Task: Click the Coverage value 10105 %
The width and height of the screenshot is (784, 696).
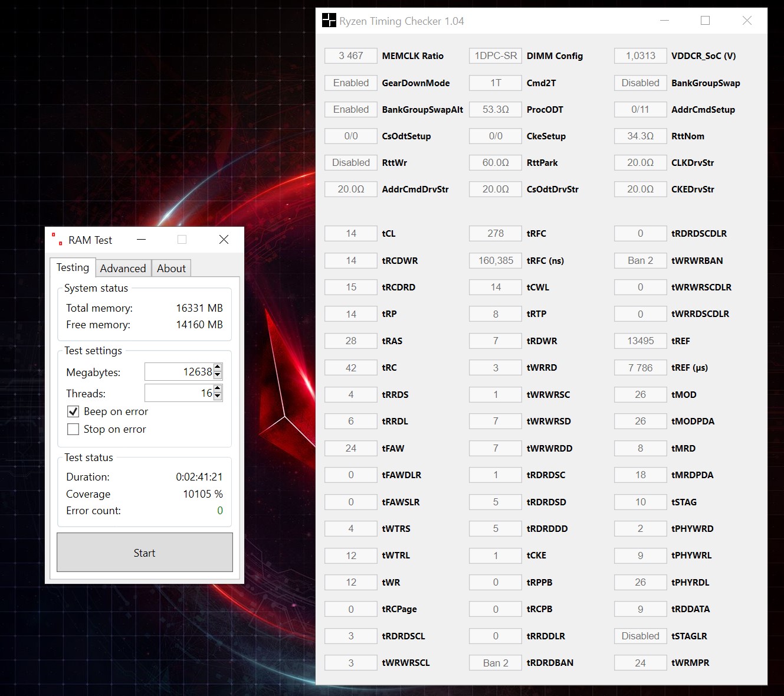Action: click(203, 494)
